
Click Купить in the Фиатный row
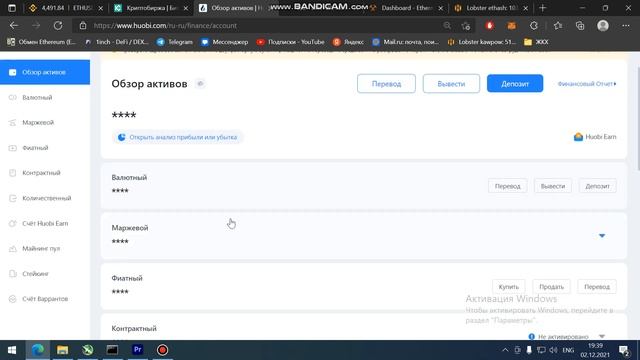click(x=508, y=287)
